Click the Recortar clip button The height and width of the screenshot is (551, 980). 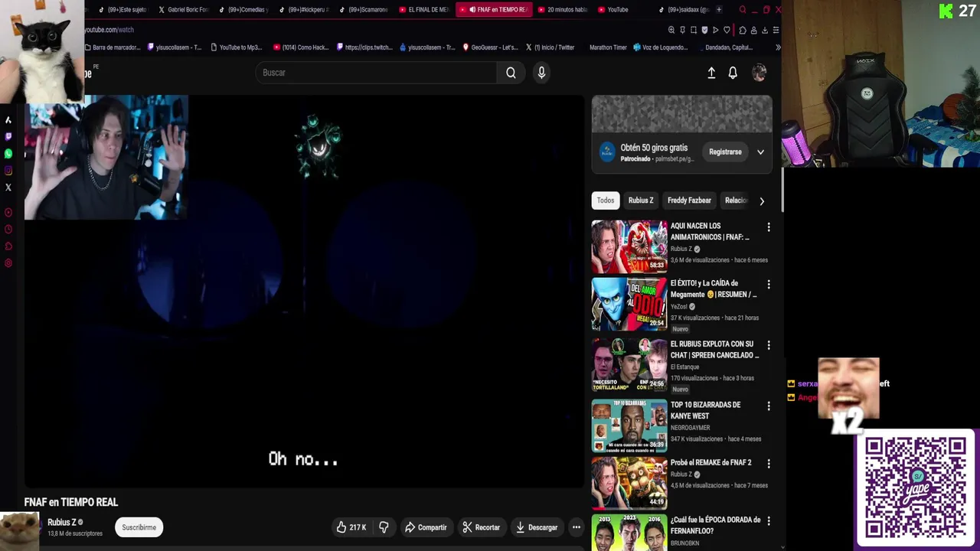[482, 527]
